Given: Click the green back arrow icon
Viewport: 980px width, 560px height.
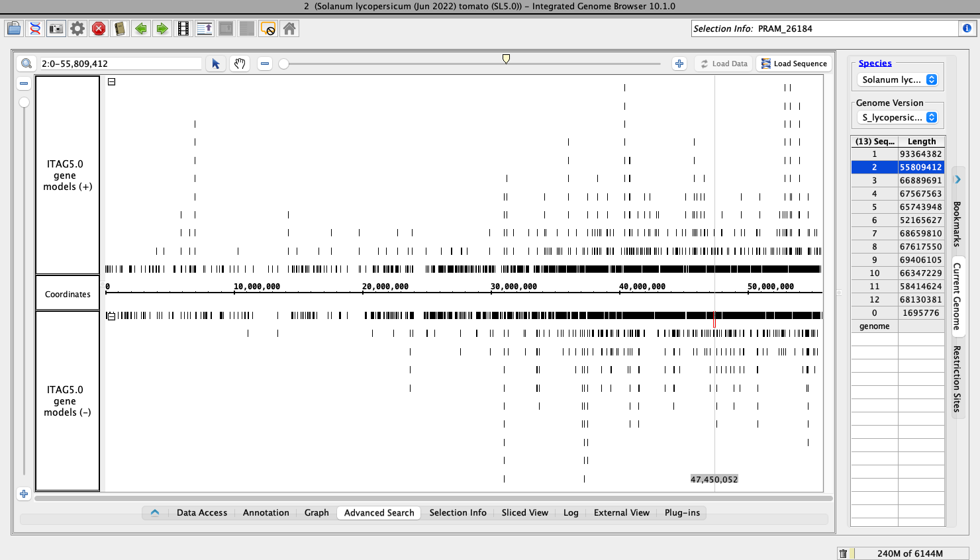Looking at the screenshot, I should 141,28.
